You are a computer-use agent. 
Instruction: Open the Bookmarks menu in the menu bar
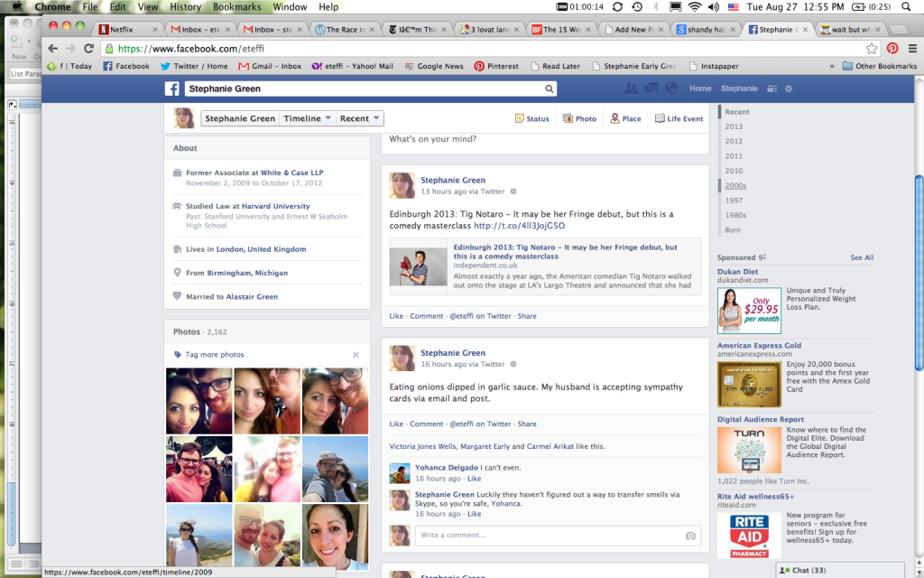(x=237, y=7)
